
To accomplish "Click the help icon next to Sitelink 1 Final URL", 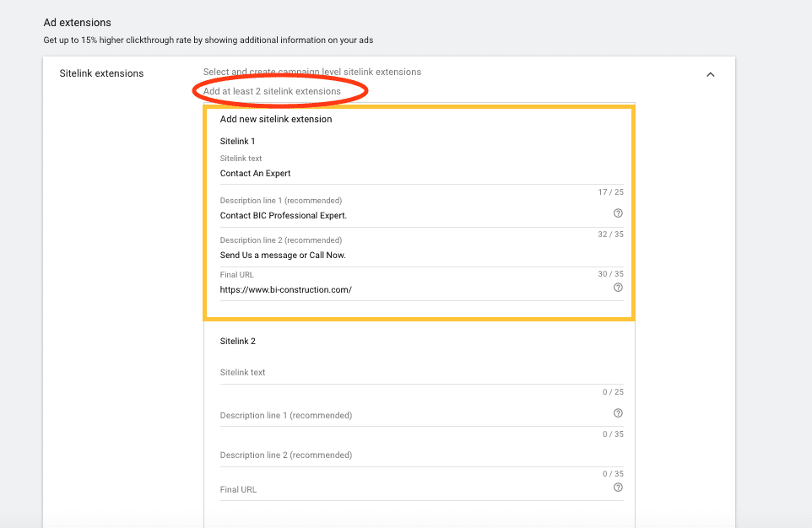I will coord(618,287).
